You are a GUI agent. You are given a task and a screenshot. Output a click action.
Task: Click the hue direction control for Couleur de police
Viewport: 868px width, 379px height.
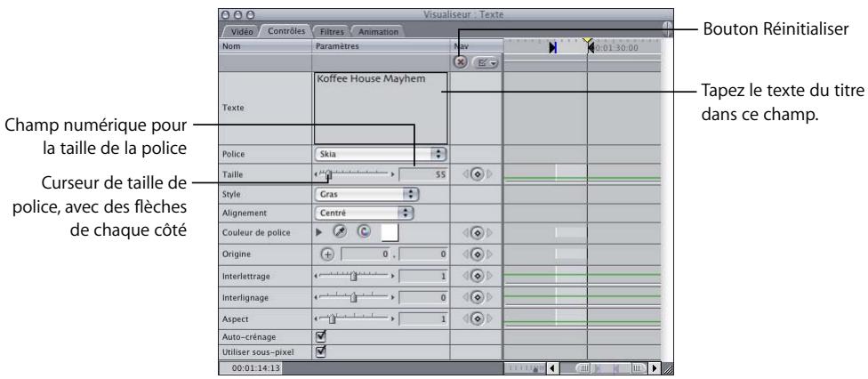(364, 232)
